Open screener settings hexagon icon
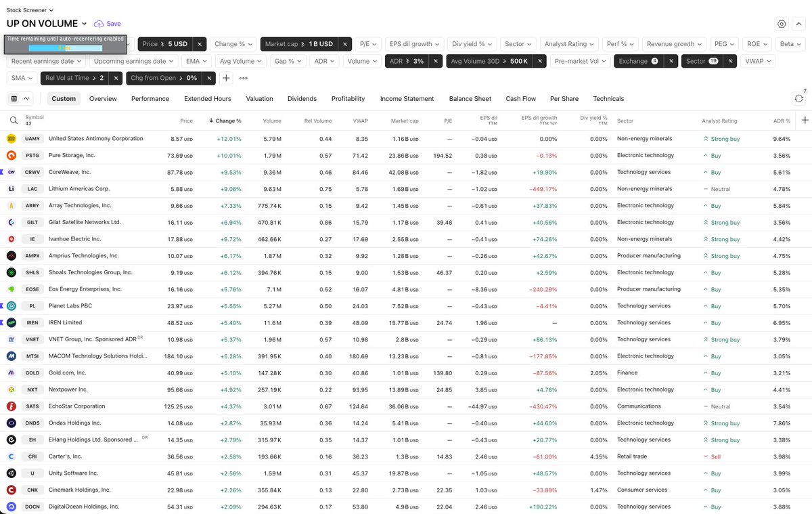This screenshot has width=812, height=514. point(782,24)
